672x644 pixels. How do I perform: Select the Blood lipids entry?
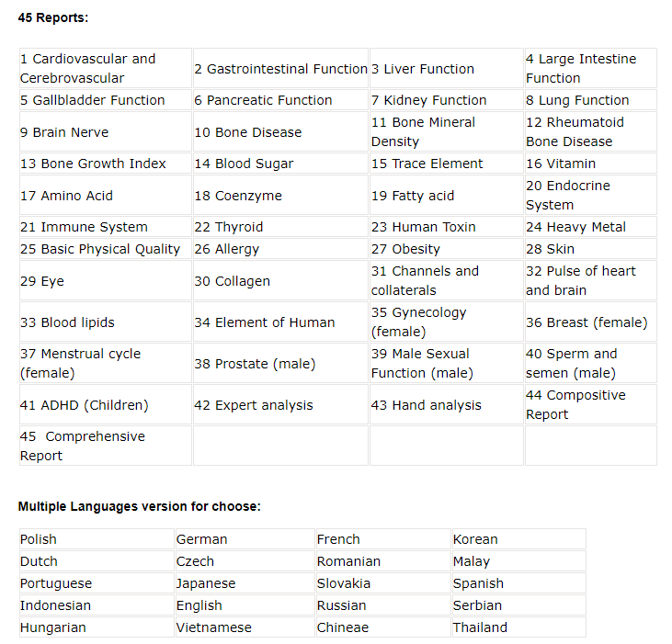click(106, 322)
